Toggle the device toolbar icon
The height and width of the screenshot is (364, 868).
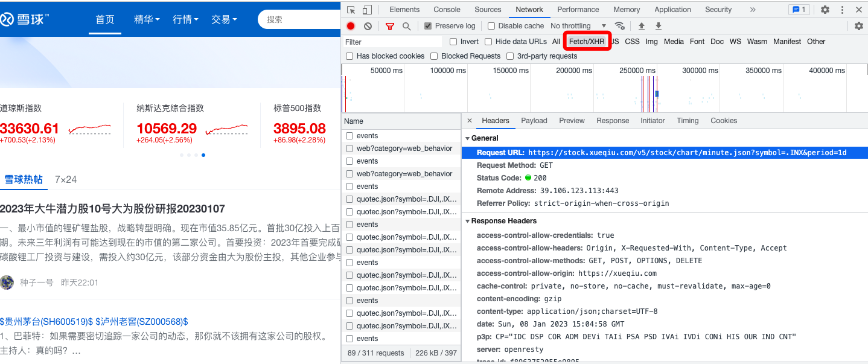pos(367,10)
